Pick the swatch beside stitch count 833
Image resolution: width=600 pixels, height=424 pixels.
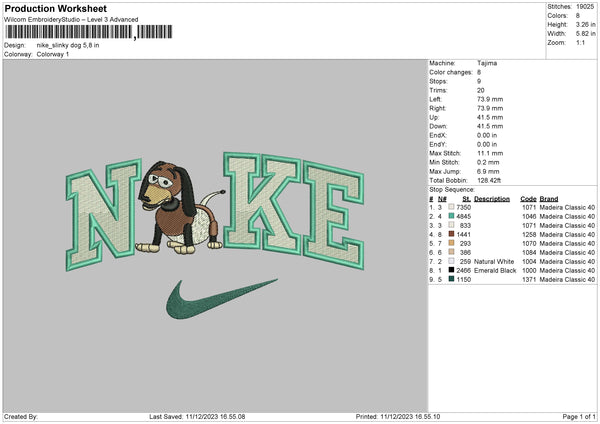point(451,225)
